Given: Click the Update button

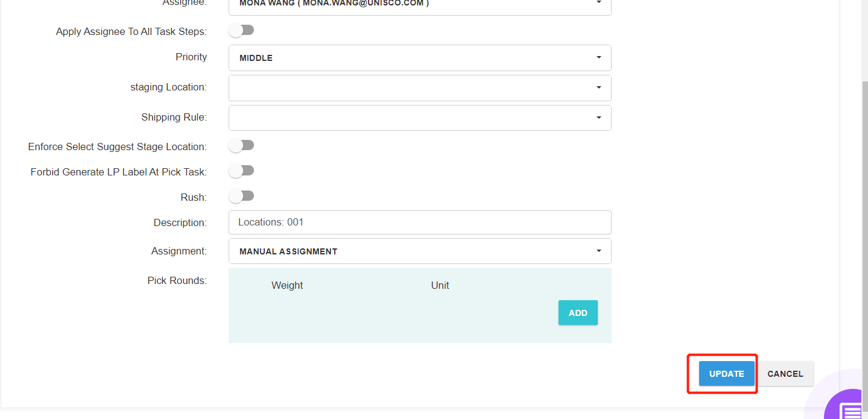Looking at the screenshot, I should 726,374.
